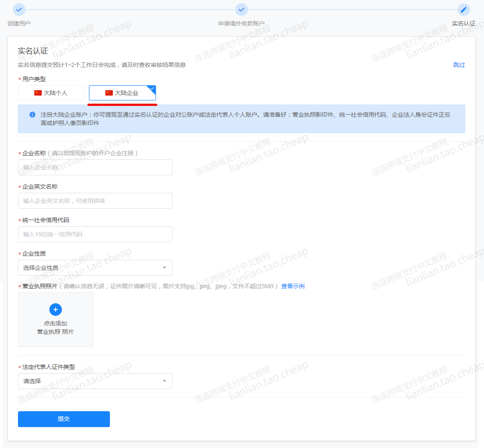This screenshot has width=484, height=448.
Task: Click the 实名认证 step pencil icon
Action: point(464,10)
